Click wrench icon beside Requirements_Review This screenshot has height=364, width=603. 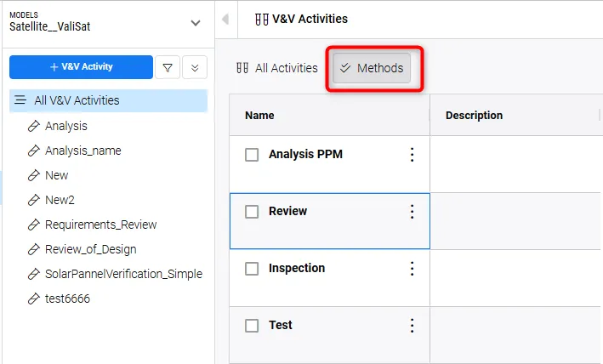[34, 225]
